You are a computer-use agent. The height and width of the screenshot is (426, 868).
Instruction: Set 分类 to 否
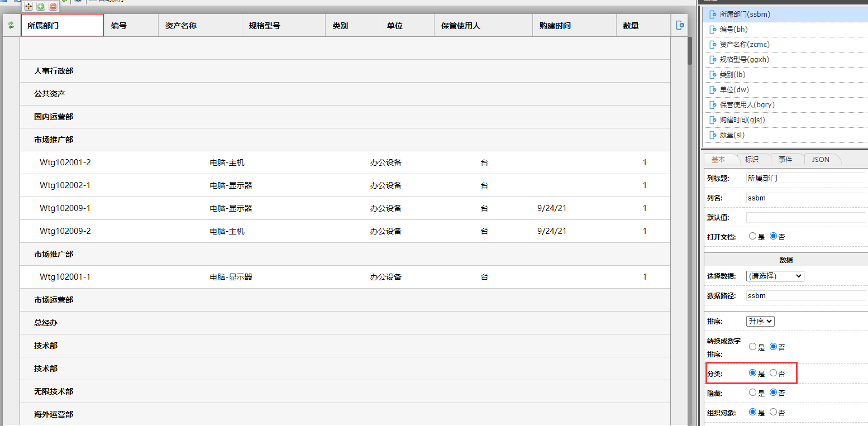pyautogui.click(x=773, y=373)
